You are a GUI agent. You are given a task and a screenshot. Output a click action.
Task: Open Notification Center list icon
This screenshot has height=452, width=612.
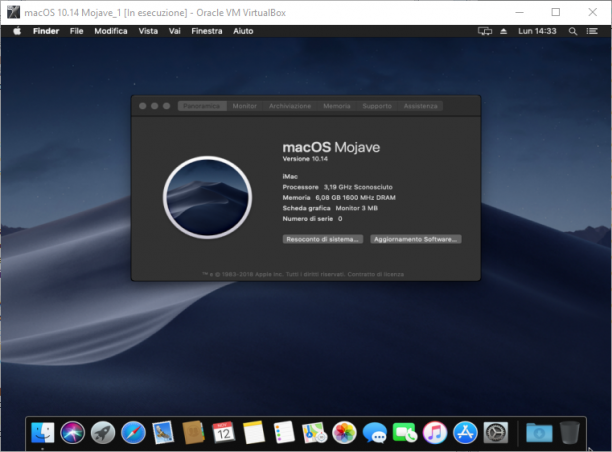[x=592, y=31]
